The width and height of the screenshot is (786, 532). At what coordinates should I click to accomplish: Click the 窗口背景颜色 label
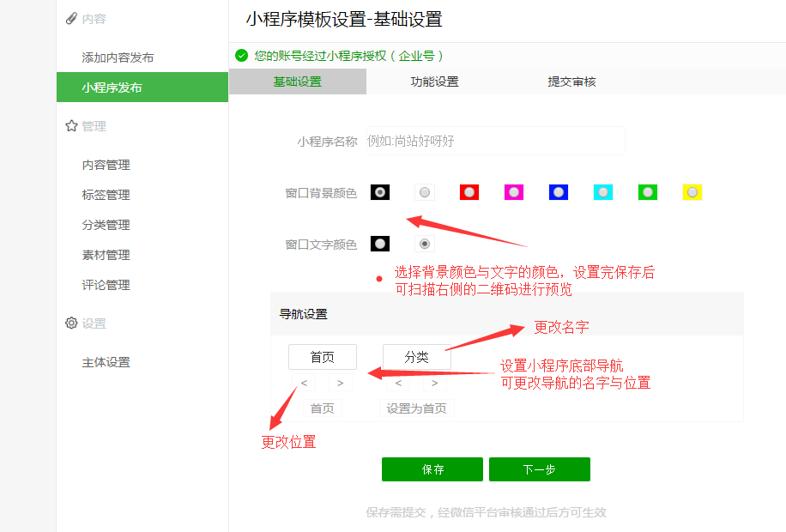point(321,193)
